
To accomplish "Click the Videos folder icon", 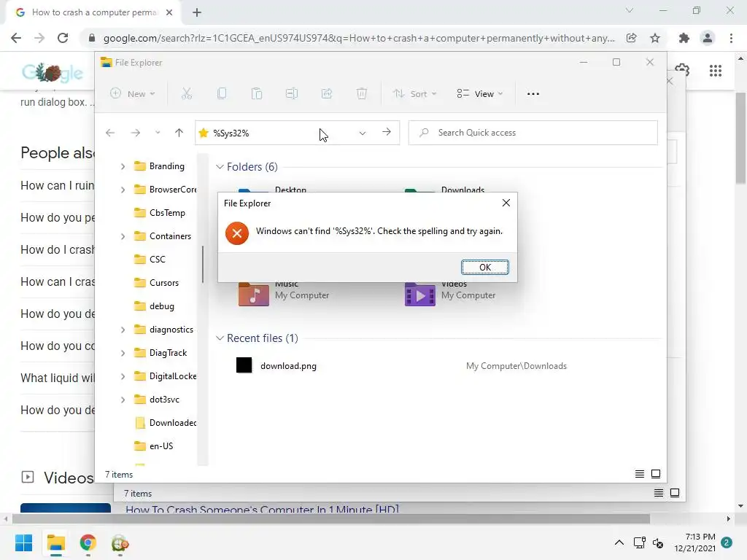I will [419, 294].
